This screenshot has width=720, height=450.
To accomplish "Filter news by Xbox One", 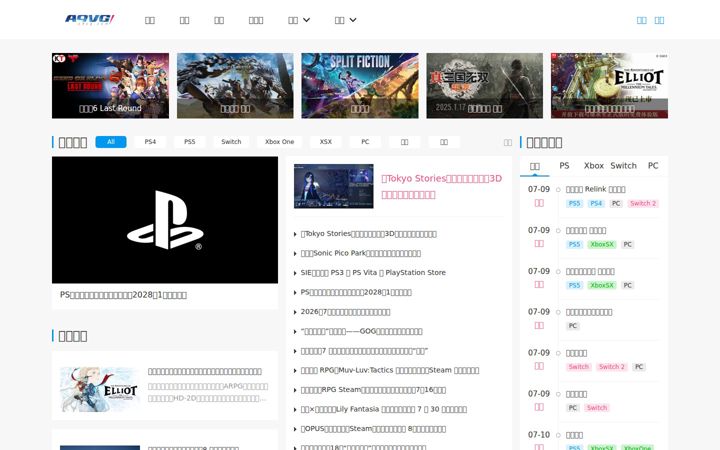I will click(279, 142).
